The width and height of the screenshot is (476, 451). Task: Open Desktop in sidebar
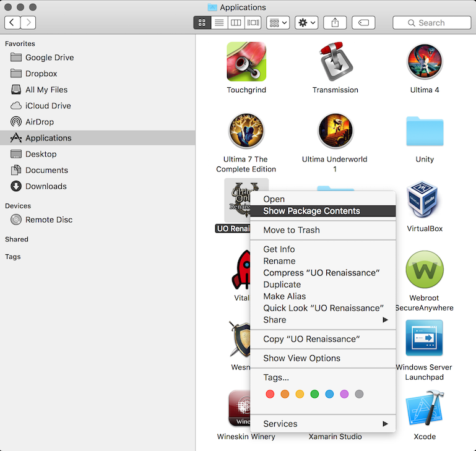(97, 154)
